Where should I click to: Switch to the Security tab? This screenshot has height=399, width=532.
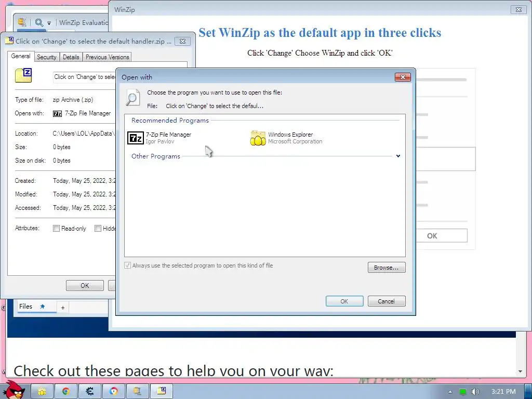point(46,57)
